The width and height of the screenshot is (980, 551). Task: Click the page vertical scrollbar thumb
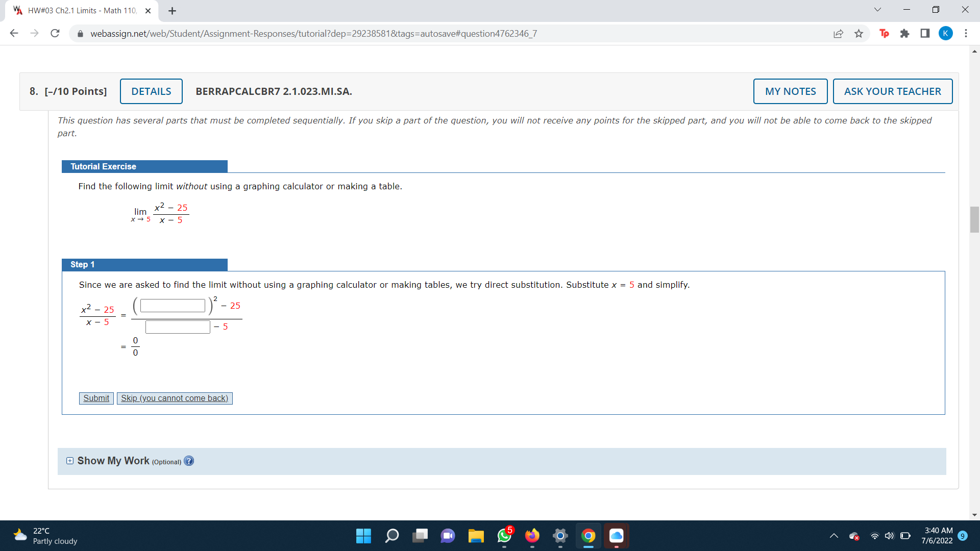click(974, 219)
